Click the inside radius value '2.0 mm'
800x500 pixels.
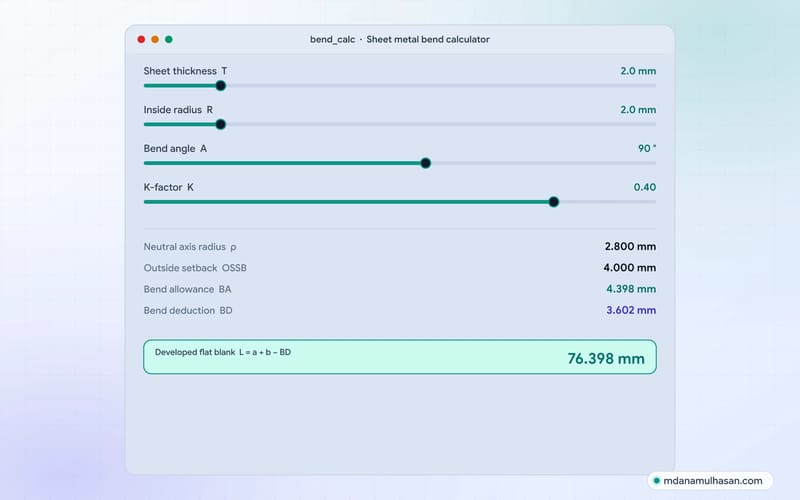[638, 110]
